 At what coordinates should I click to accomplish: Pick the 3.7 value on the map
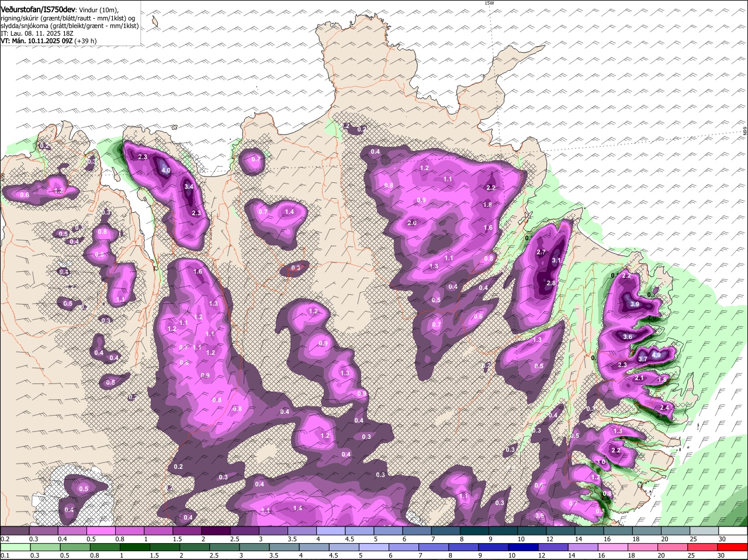(642, 359)
